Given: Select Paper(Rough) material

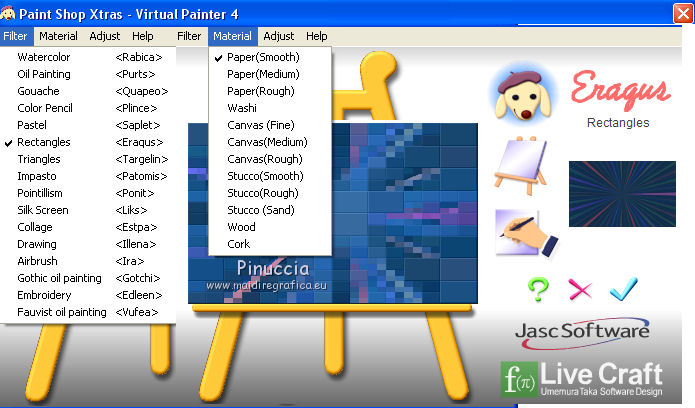Looking at the screenshot, I should point(270,91).
